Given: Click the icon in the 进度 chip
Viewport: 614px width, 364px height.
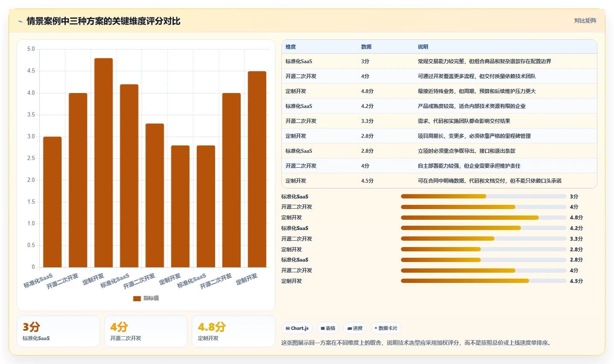Looking at the screenshot, I should tap(350, 329).
